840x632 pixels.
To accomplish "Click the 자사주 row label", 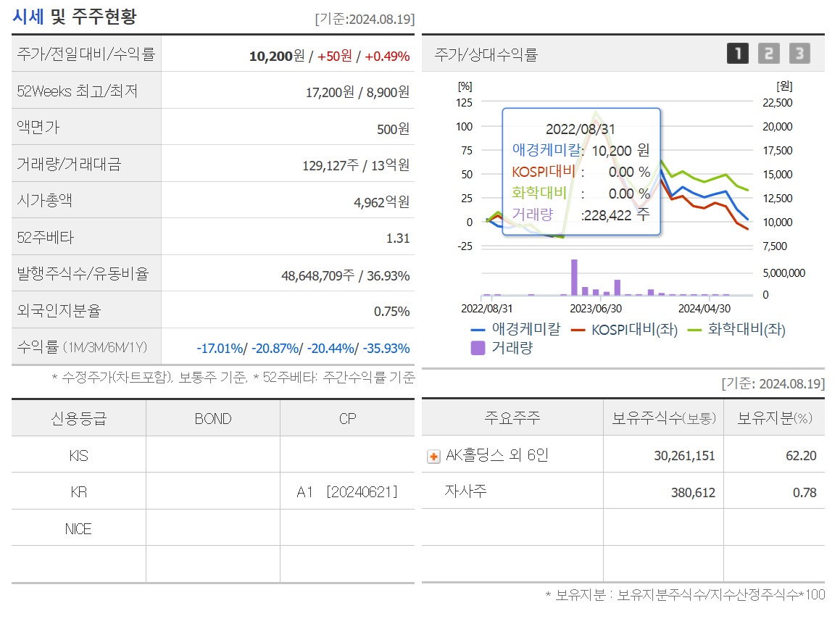I will (465, 491).
